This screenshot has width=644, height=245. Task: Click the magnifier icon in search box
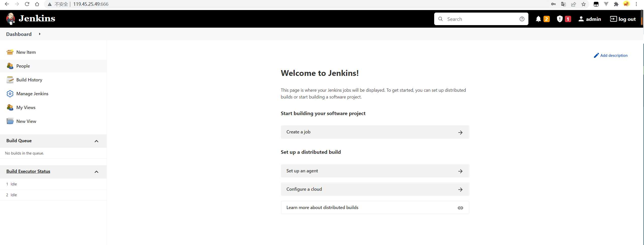coord(440,19)
